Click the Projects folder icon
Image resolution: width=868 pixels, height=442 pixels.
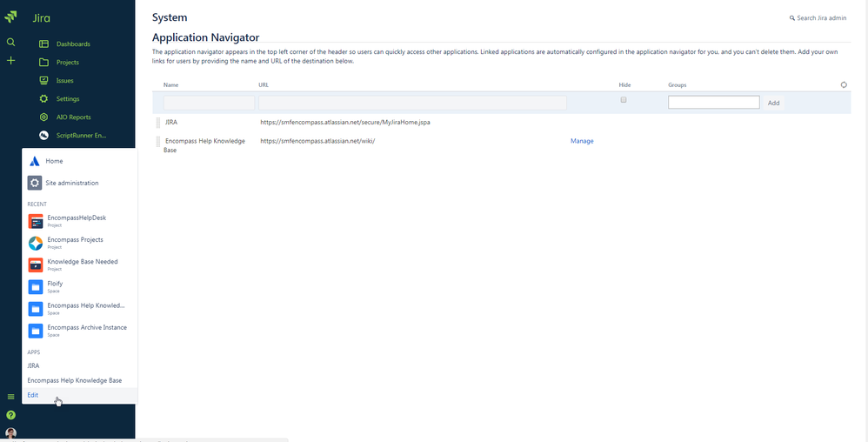point(43,62)
